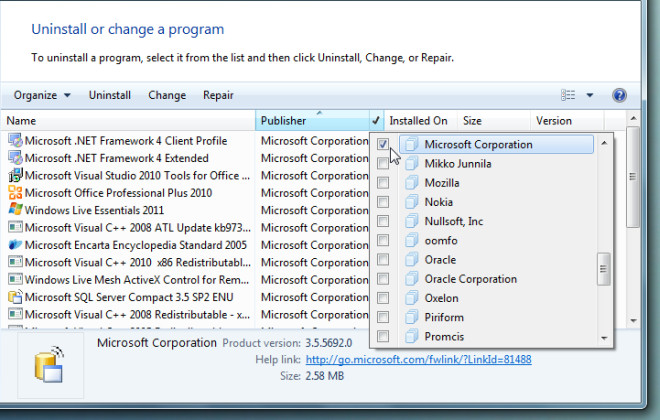Click the SQL Server Compact 3.5 SP2 icon

click(x=15, y=297)
